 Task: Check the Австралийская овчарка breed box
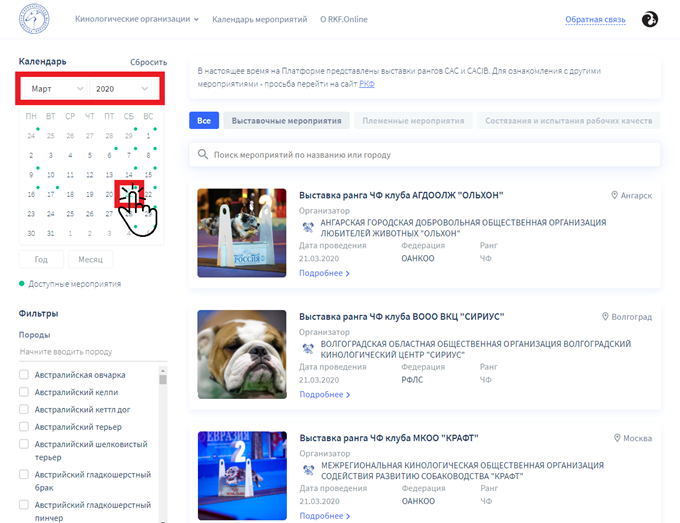[24, 375]
